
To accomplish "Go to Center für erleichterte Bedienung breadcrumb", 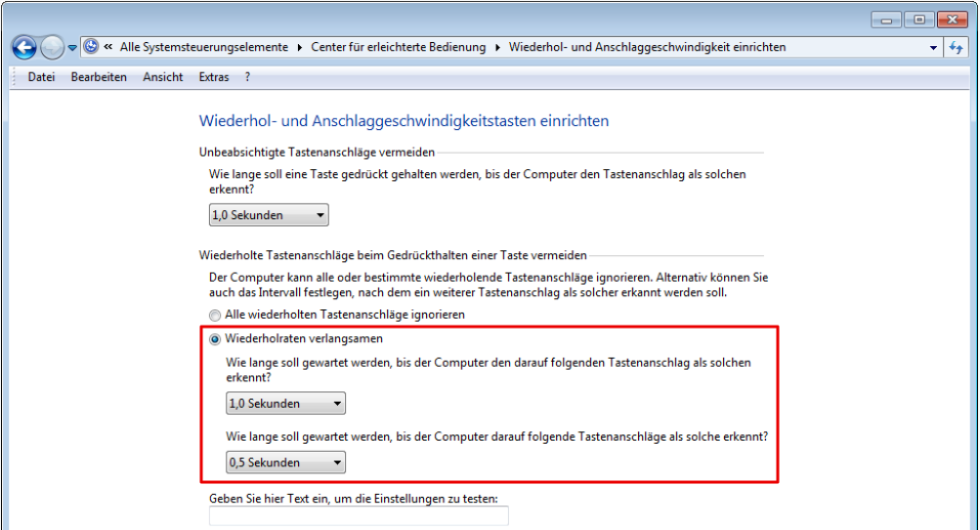I will pos(398,47).
